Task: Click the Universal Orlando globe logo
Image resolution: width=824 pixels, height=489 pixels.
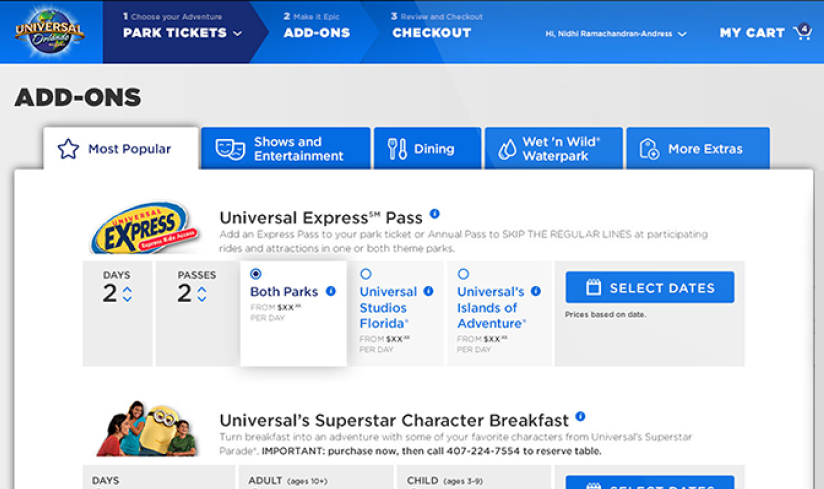Action: click(x=49, y=32)
